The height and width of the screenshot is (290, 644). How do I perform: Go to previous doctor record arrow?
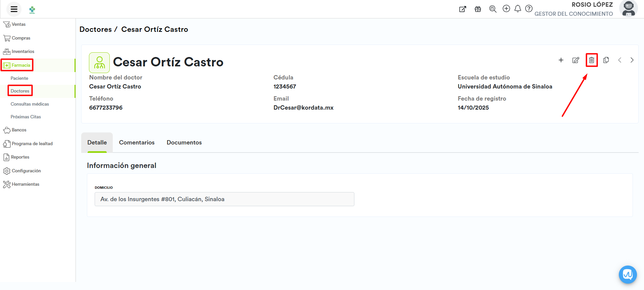pos(620,60)
